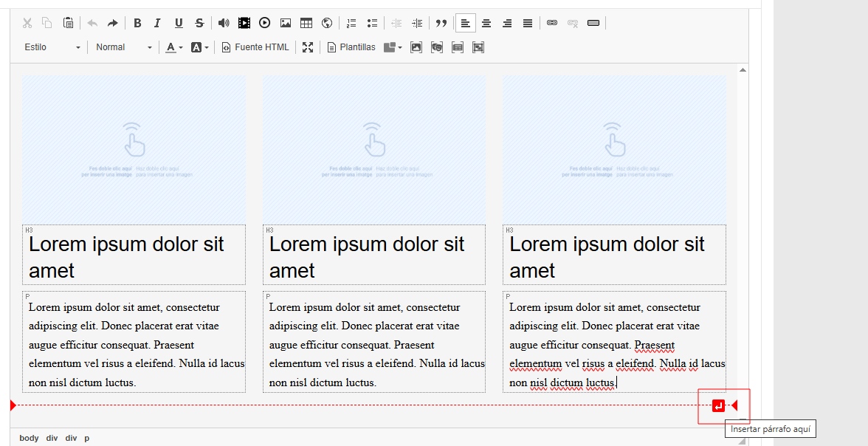This screenshot has height=446, width=868.
Task: Open the Normal paragraph format dropdown
Action: (123, 48)
